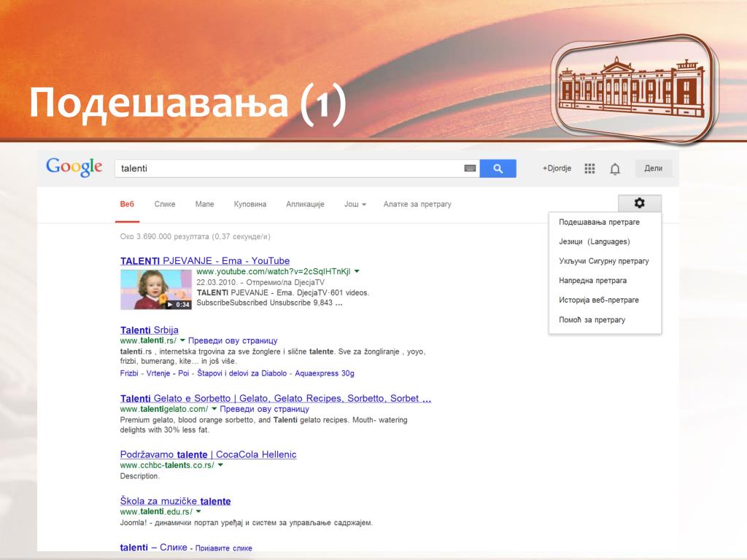Expand arrow next to cchbc-talents.co.rs URL
This screenshot has width=747, height=560.
click(220, 465)
